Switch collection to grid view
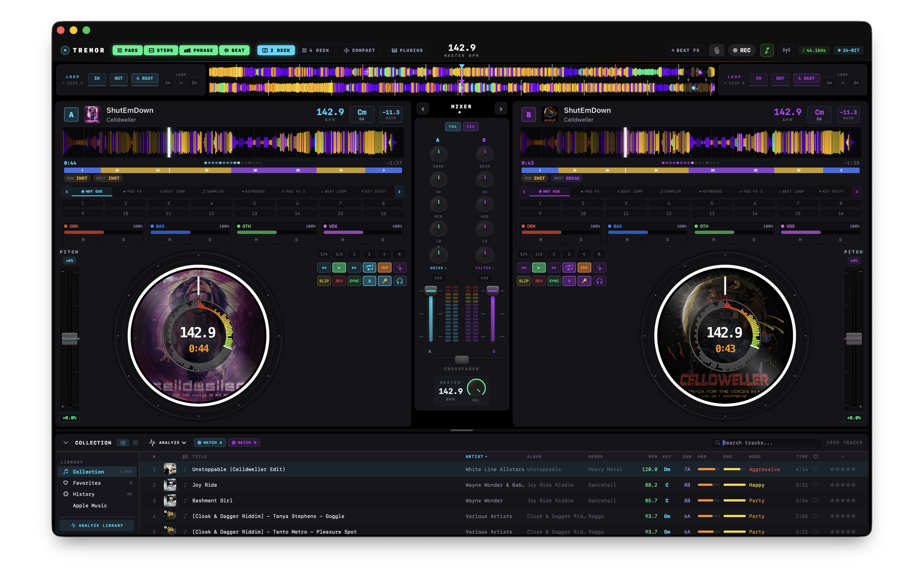 pos(135,443)
